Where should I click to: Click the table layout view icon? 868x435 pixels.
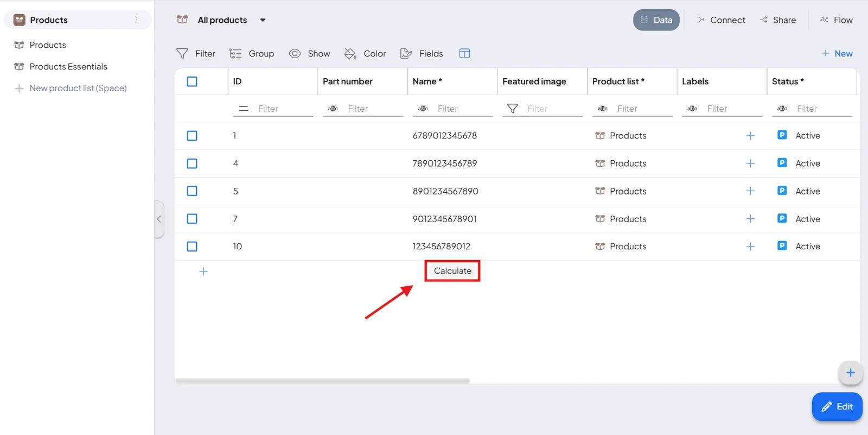click(464, 53)
